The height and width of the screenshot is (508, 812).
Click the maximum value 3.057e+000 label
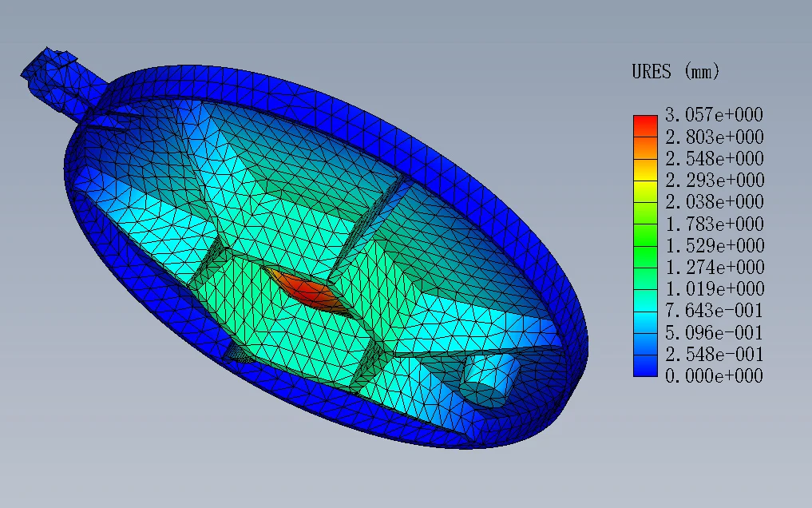(714, 114)
